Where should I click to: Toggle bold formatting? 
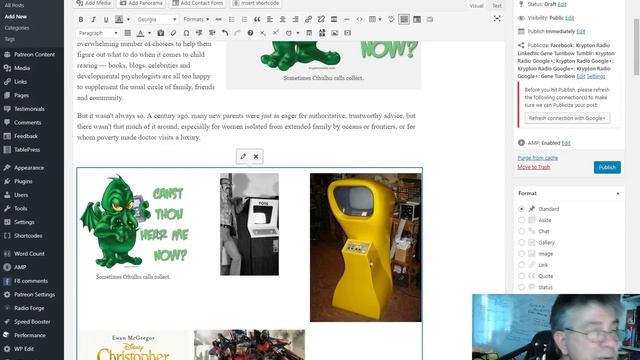click(81, 20)
